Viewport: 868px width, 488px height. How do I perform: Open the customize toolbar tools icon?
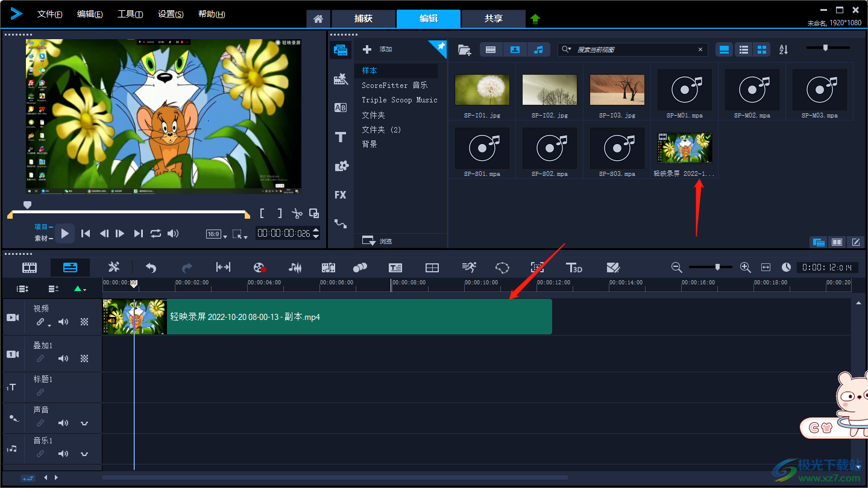coord(114,267)
